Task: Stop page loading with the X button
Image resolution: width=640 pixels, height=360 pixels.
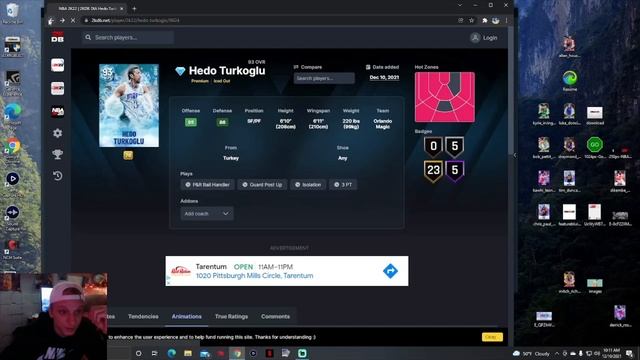Action: 73,20
